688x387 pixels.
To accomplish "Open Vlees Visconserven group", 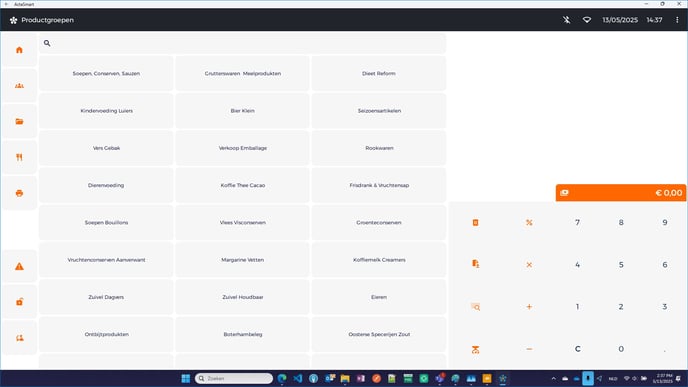I will tap(243, 222).
